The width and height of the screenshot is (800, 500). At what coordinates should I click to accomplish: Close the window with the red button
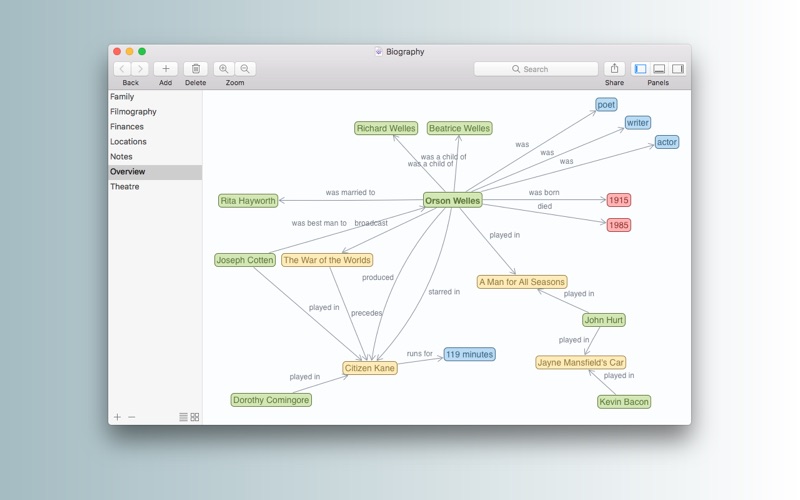click(x=117, y=51)
